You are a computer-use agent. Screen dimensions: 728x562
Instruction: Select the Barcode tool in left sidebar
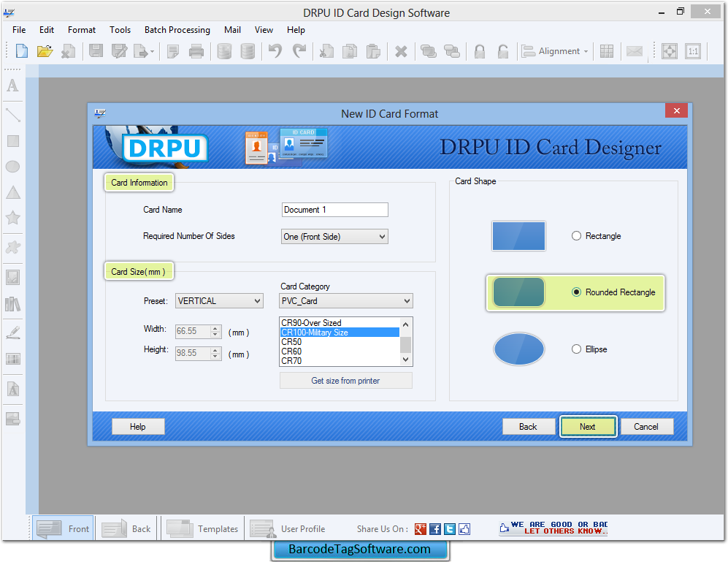[x=13, y=359]
